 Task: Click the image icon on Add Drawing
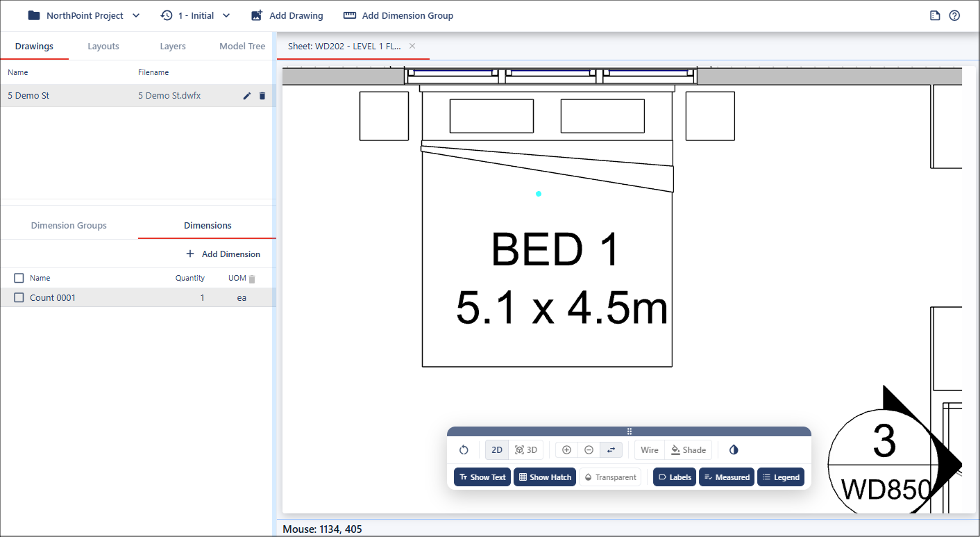tap(257, 15)
